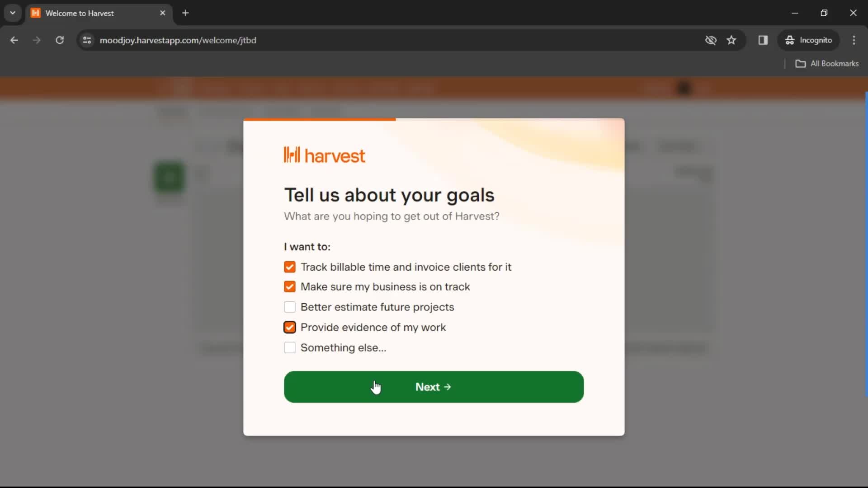Expand the browser tab options
Image resolution: width=868 pixels, height=488 pixels.
pos(13,13)
